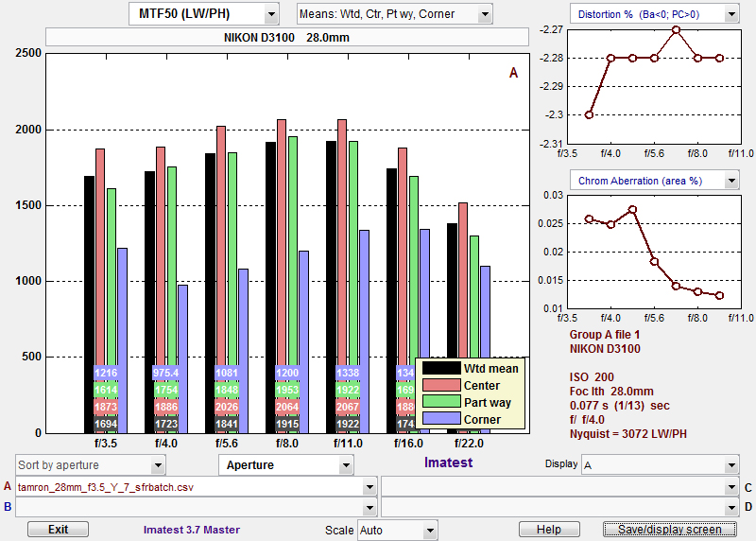Click the lowest chromatic aberration data point
756x541 pixels.
719,295
